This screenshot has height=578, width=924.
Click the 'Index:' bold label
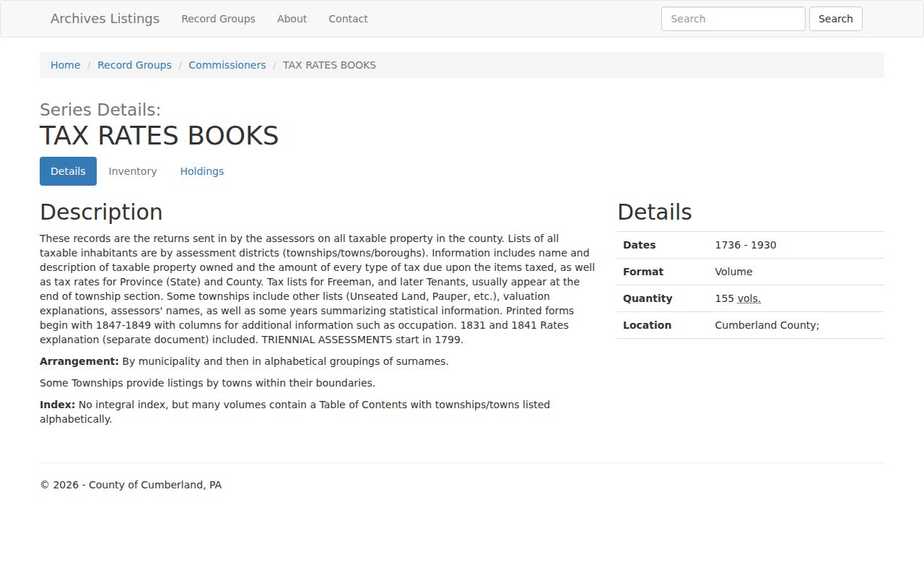click(x=57, y=405)
